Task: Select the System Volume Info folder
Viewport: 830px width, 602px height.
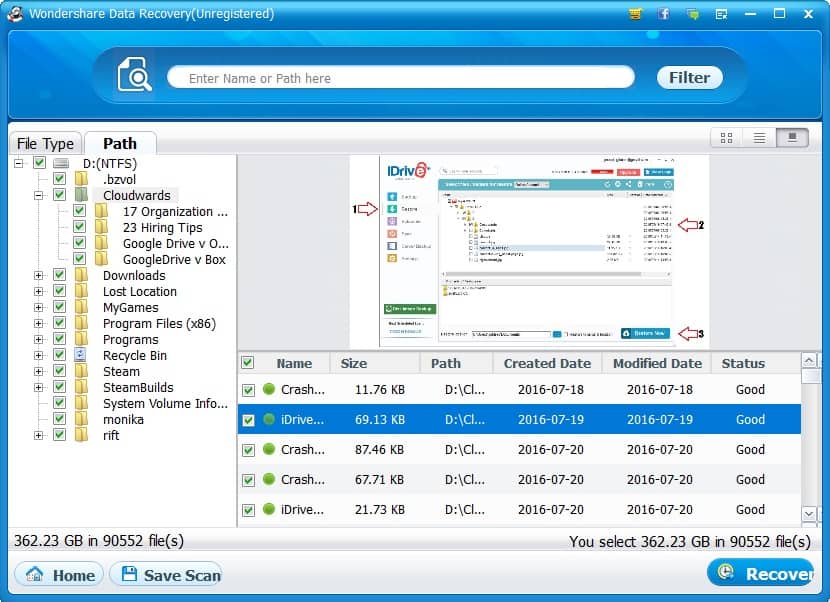Action: coord(165,403)
